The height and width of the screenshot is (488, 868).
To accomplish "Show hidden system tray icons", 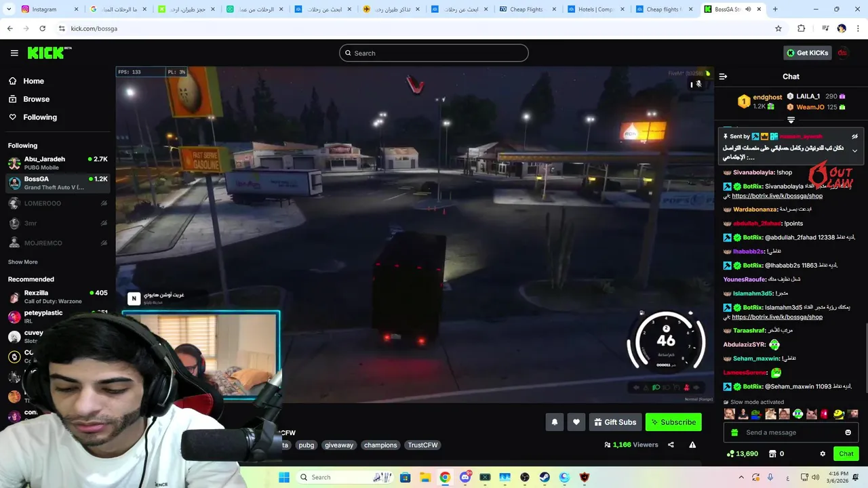I will click(741, 477).
